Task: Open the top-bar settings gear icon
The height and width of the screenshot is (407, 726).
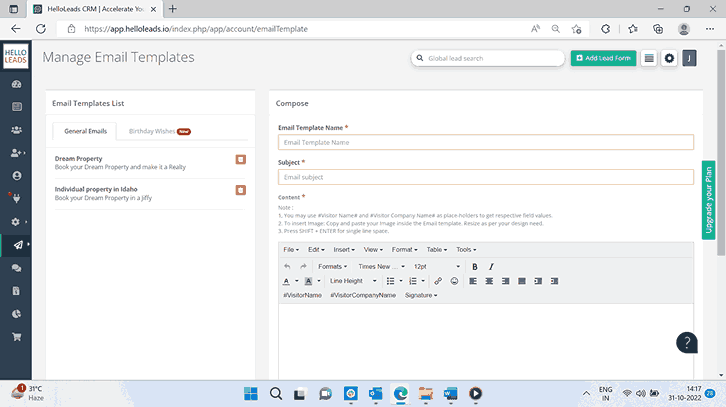Action: coord(670,58)
